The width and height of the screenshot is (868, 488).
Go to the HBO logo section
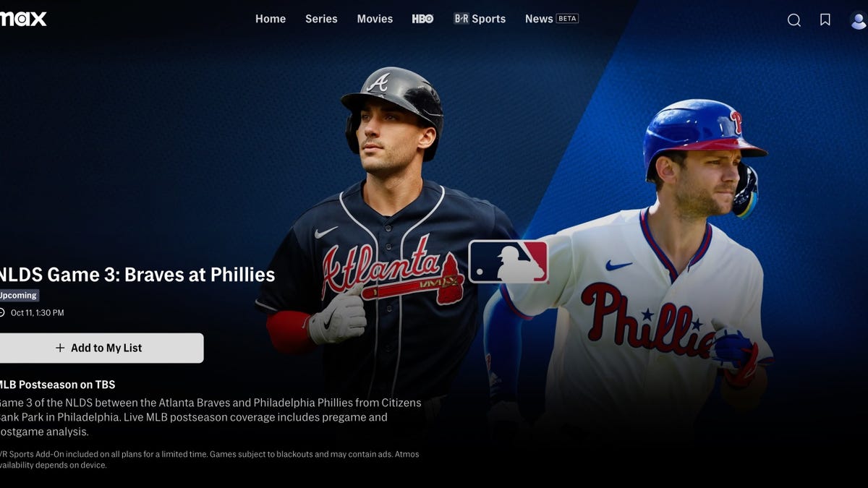coord(422,19)
